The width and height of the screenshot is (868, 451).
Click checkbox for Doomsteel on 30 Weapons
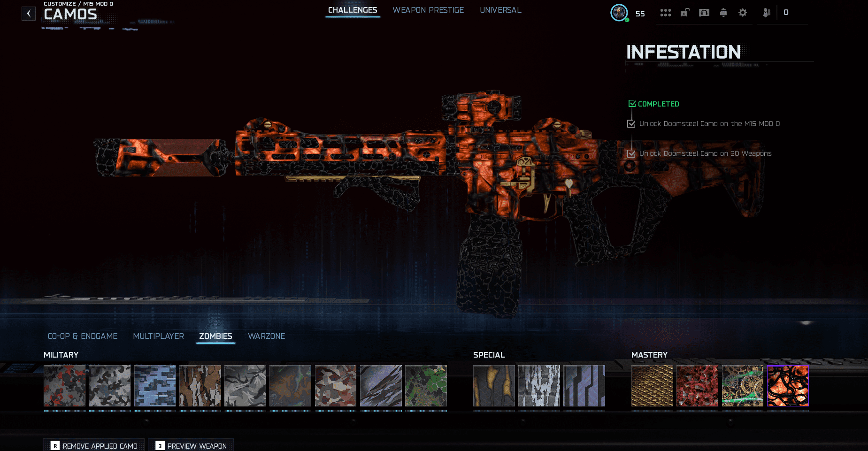(x=631, y=153)
